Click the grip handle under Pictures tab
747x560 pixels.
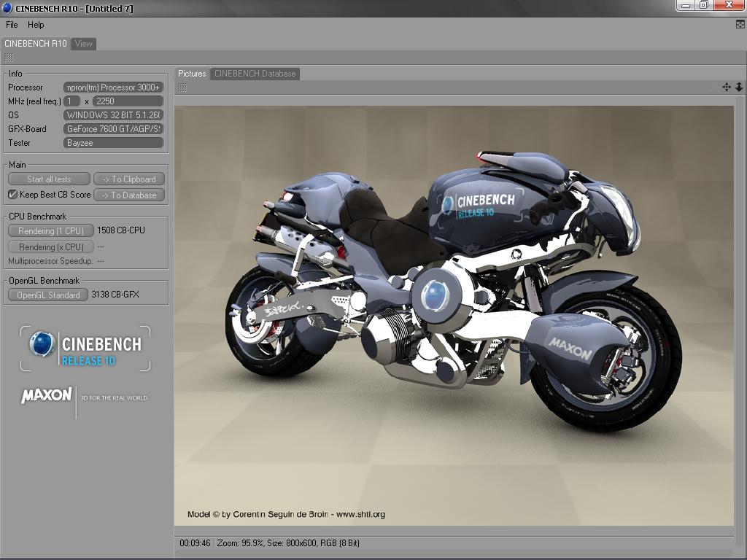[182, 87]
